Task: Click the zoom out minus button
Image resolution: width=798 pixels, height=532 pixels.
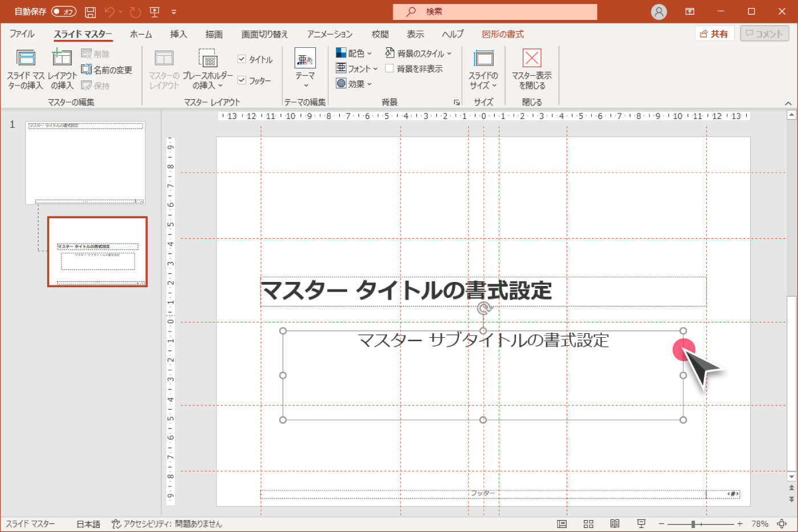Action: (661, 524)
